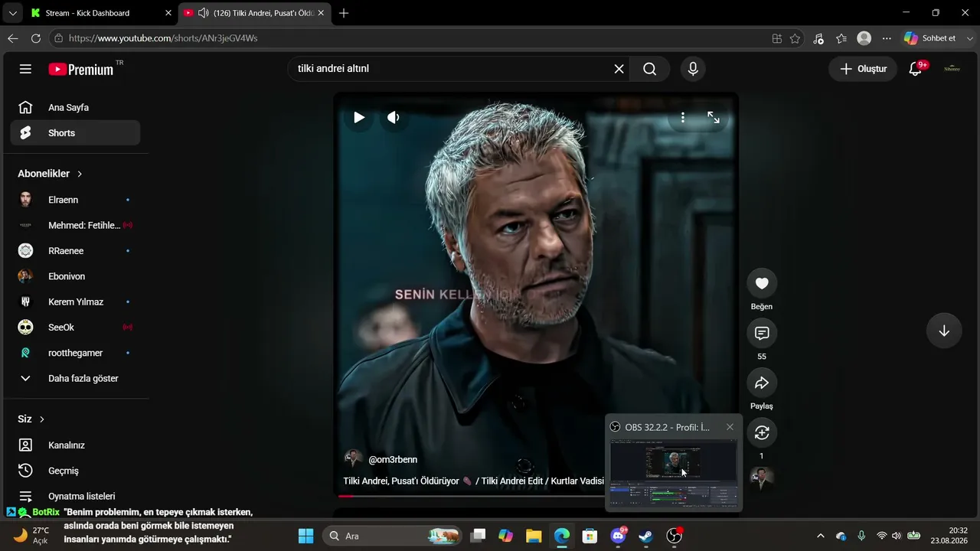Open Edge settings and more menu
This screenshot has height=551, width=980.
pos(887,38)
